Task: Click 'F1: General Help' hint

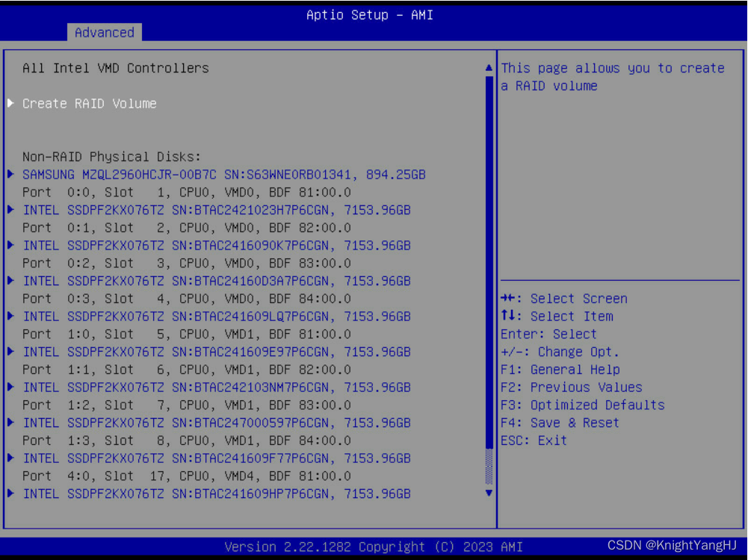Action: pos(560,370)
